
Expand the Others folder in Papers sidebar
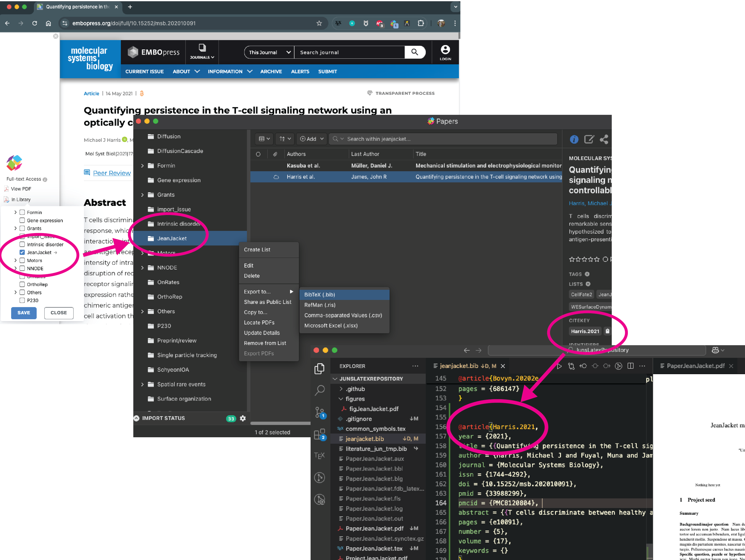142,311
